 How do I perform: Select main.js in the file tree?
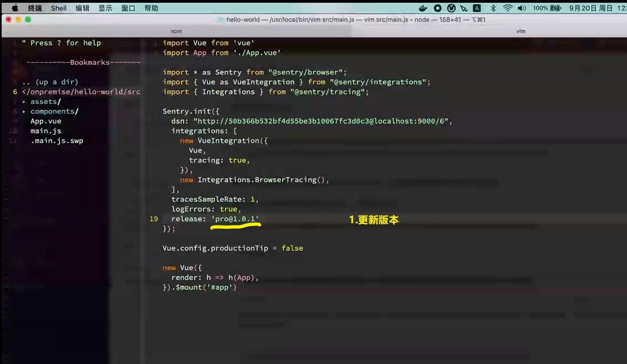pyautogui.click(x=46, y=131)
